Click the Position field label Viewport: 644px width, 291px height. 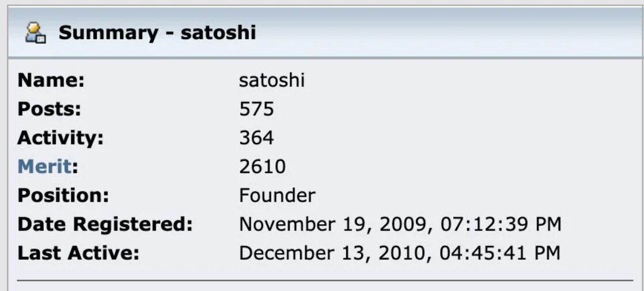(63, 195)
